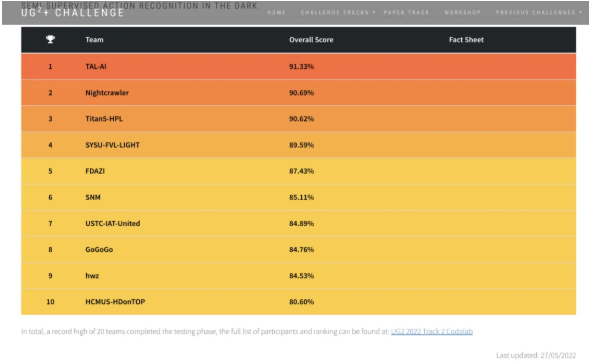Select the 91.33% score cell
Screen dimensions: 592x361
tap(301, 66)
